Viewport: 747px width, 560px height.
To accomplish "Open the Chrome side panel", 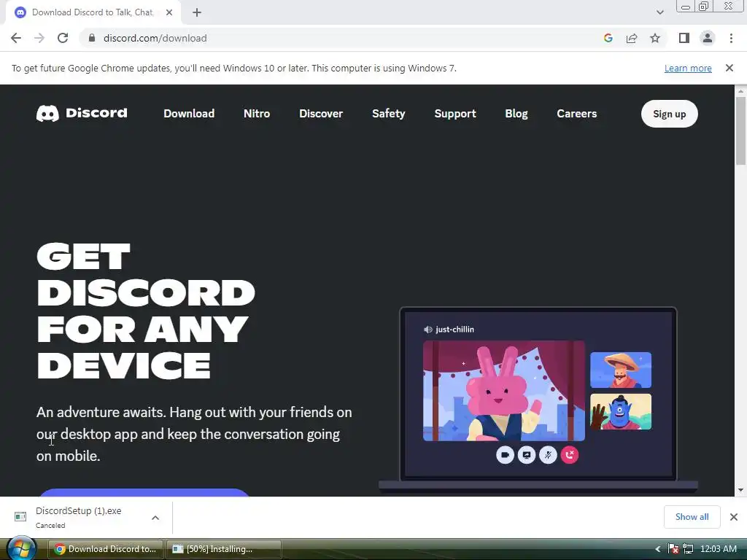I will click(684, 38).
